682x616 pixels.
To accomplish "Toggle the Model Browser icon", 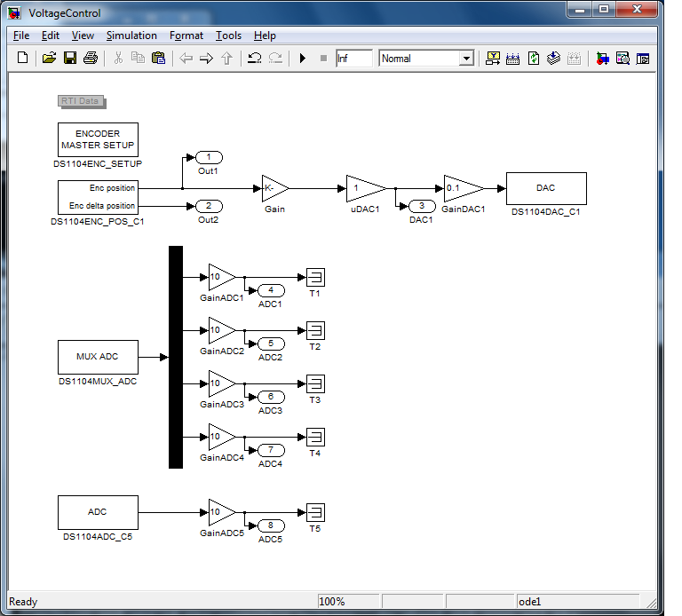I will pos(643,58).
